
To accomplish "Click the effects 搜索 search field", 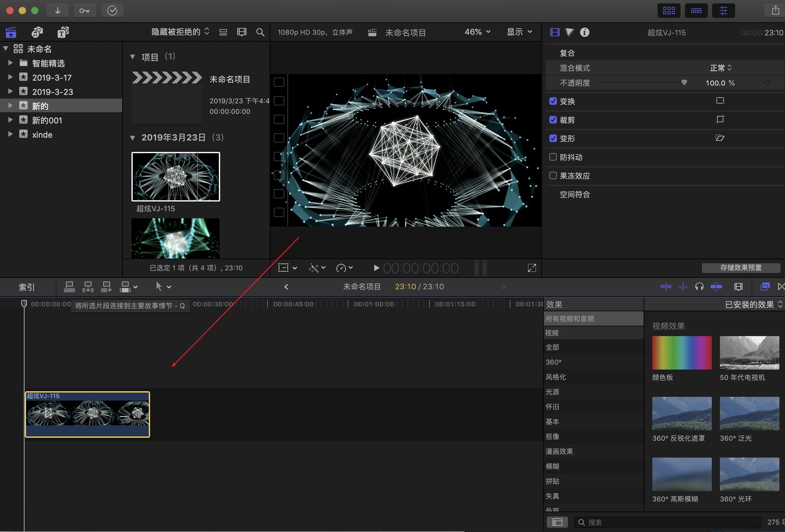I will [x=667, y=522].
